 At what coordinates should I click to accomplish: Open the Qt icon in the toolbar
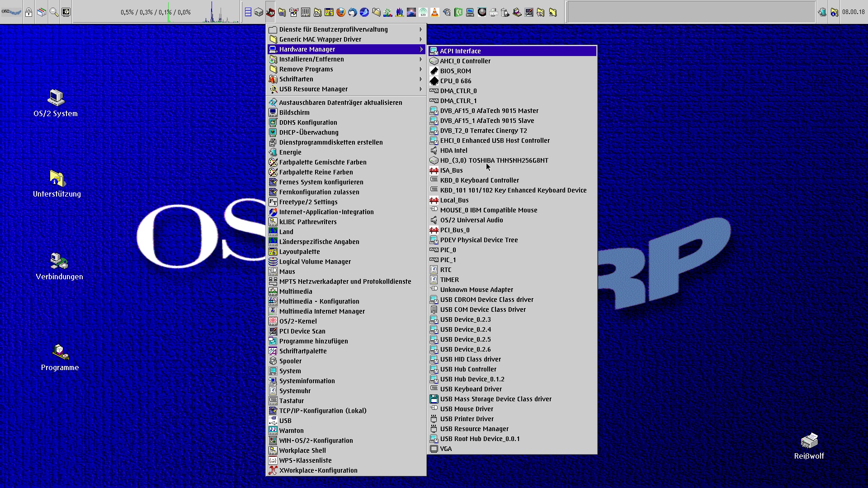[458, 12]
